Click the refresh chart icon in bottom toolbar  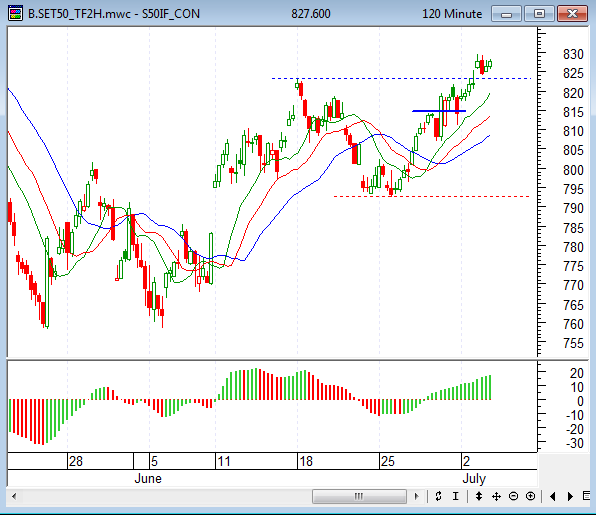pos(438,496)
